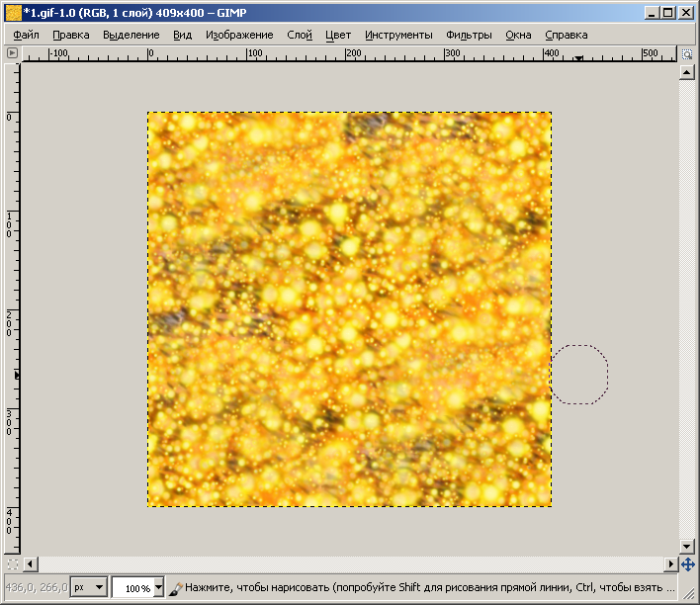Image resolution: width=700 pixels, height=605 pixels.
Task: Click the window resize grip corner
Action: click(x=687, y=591)
